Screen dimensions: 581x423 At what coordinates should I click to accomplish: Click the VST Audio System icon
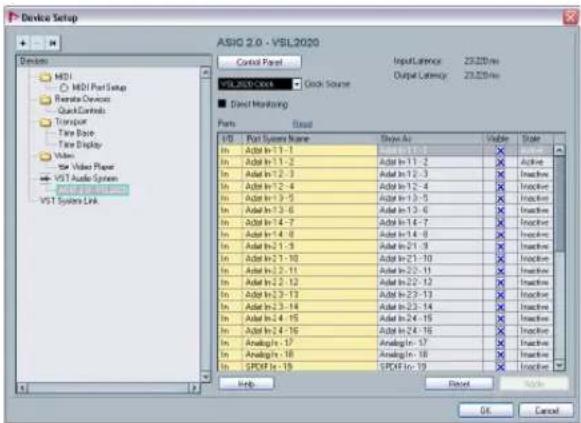coord(45,179)
